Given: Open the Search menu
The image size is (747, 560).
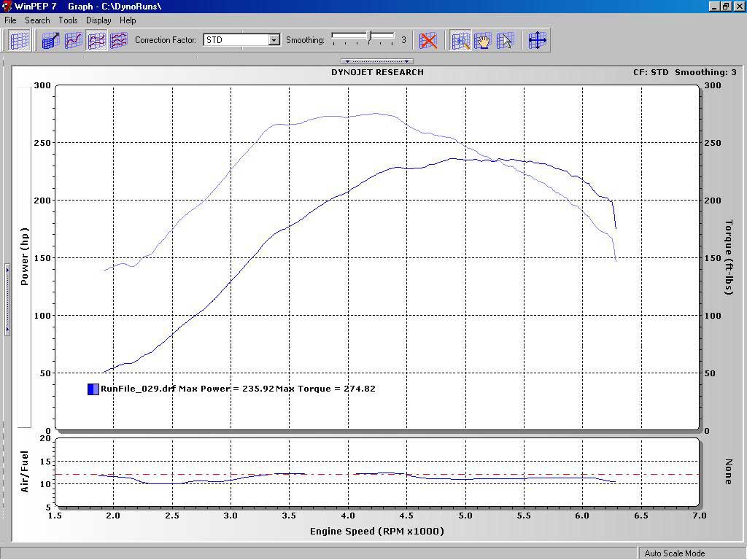Looking at the screenshot, I should [x=37, y=20].
